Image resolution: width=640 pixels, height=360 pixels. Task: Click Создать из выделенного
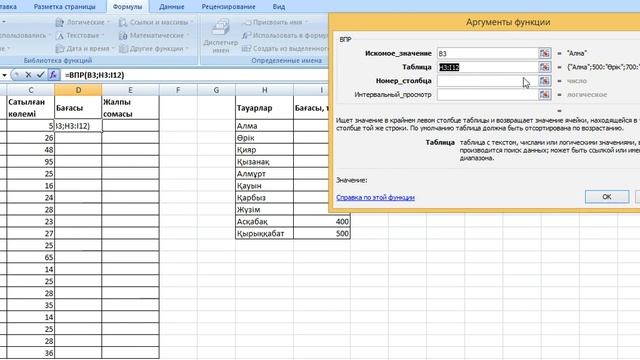[x=284, y=49]
